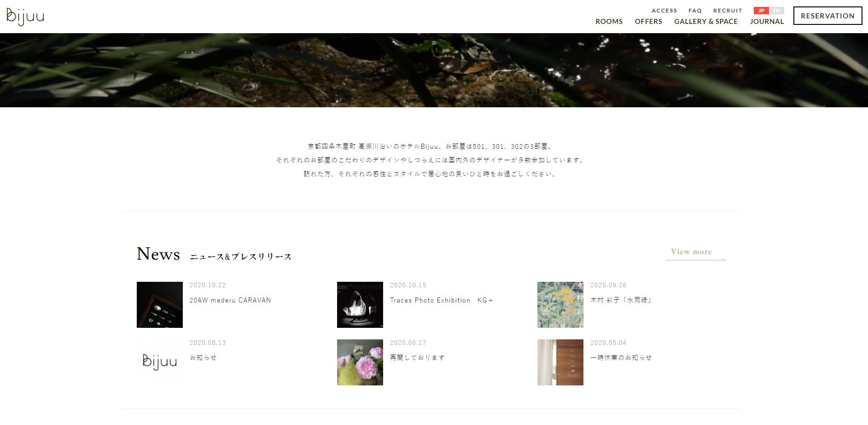The height and width of the screenshot is (425, 868).
Task: Open the Traces Photo Exhibition KG+ title
Action: click(x=442, y=300)
